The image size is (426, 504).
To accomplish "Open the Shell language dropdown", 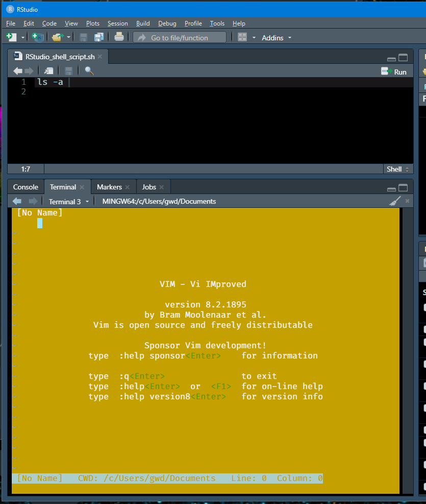I will (x=397, y=169).
